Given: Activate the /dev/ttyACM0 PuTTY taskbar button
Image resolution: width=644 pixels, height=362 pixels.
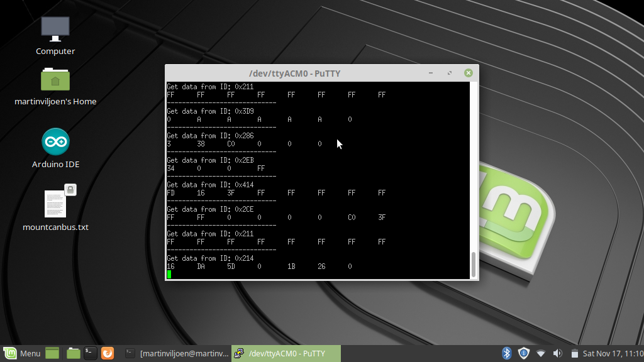Looking at the screenshot, I should pos(283,353).
